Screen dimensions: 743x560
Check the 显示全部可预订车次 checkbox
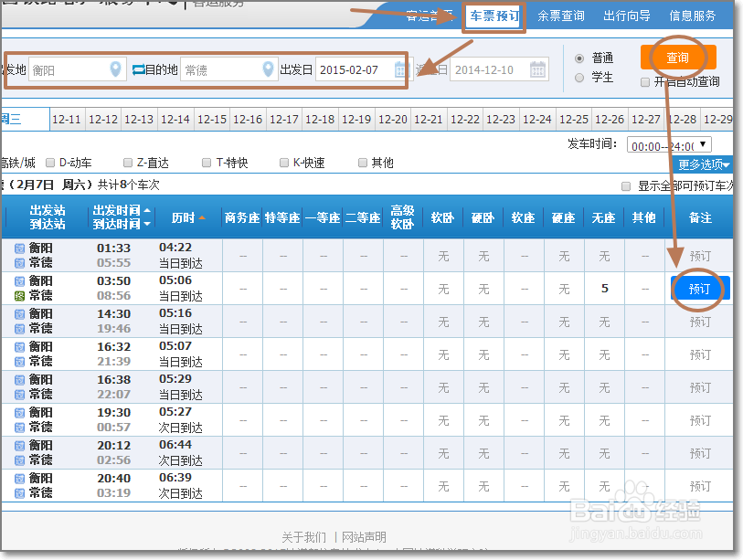pyautogui.click(x=625, y=185)
